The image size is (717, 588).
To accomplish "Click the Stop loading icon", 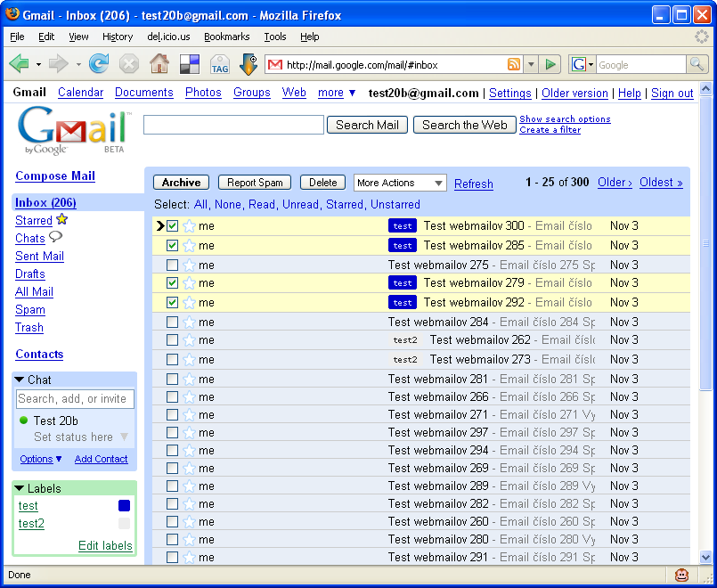I will tap(129, 63).
